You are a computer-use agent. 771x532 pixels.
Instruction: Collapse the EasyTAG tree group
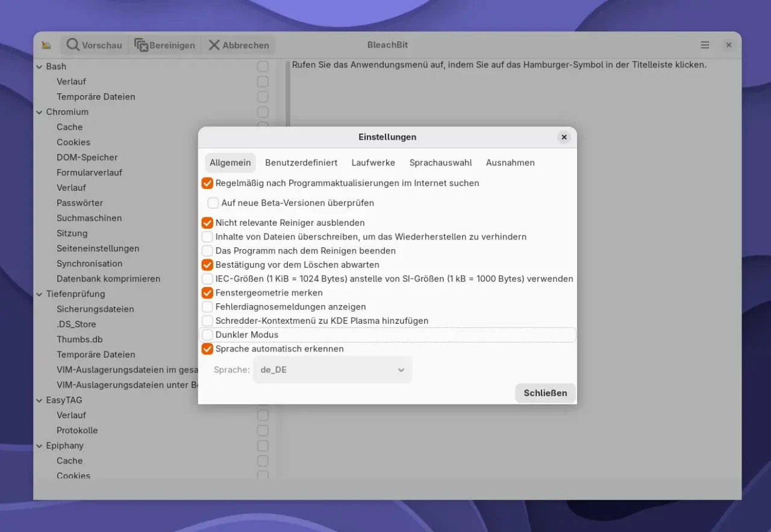pos(39,400)
